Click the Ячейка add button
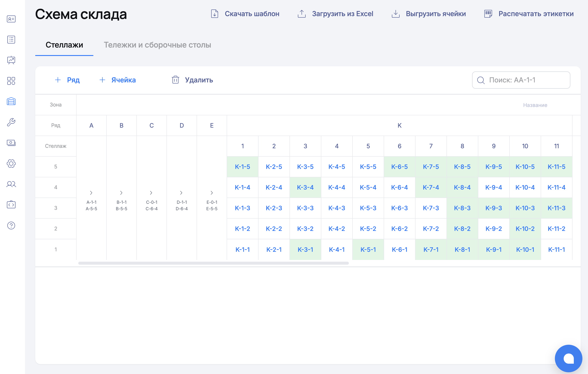 pyautogui.click(x=117, y=80)
